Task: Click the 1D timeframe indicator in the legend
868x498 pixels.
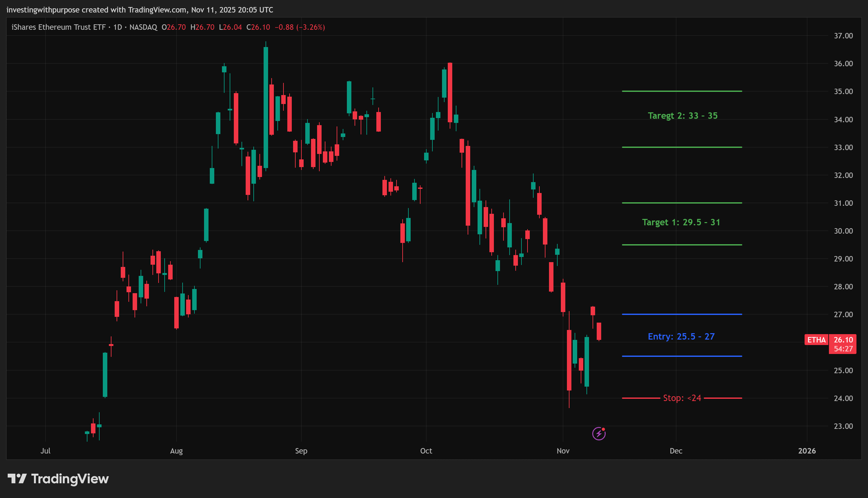Action: point(118,27)
